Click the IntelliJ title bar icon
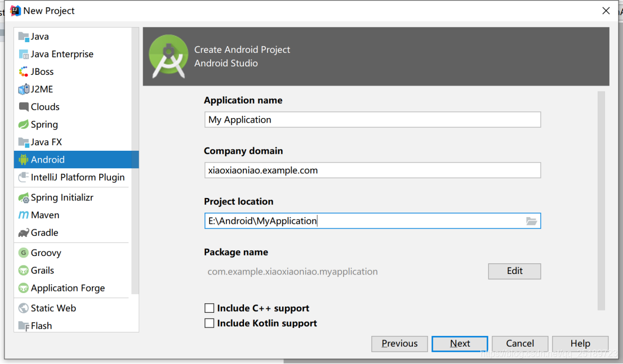623x364 pixels. (x=15, y=11)
